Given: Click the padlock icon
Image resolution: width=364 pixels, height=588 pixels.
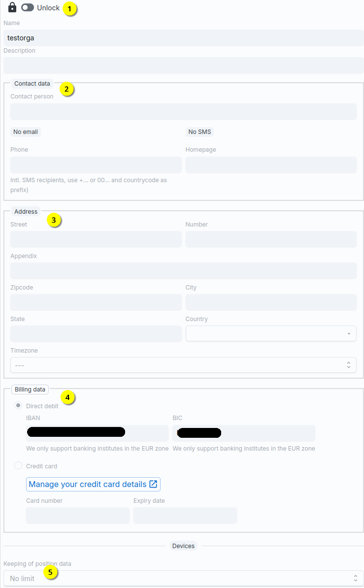Looking at the screenshot, I should (x=12, y=8).
